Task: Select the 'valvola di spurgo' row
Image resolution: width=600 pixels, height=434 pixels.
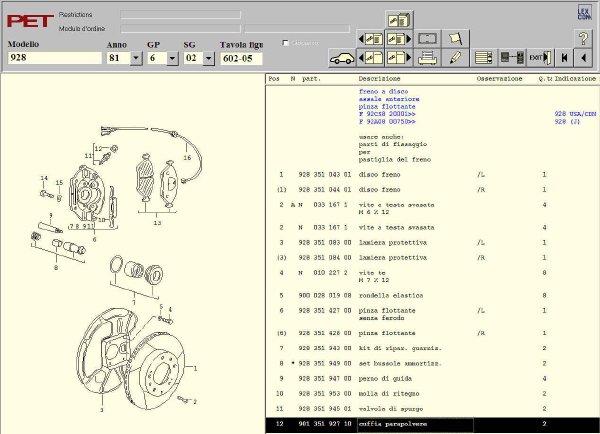Action: point(432,409)
